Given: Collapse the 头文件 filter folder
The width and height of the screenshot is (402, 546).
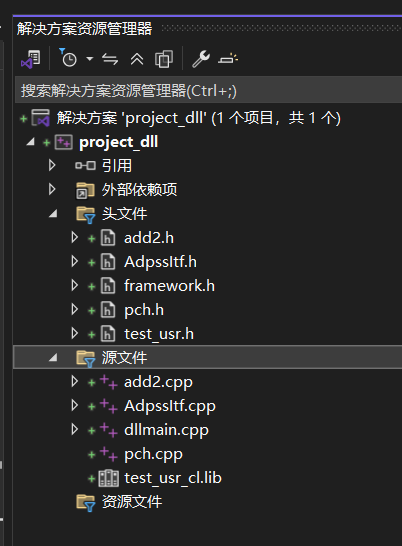Looking at the screenshot, I should 53,213.
